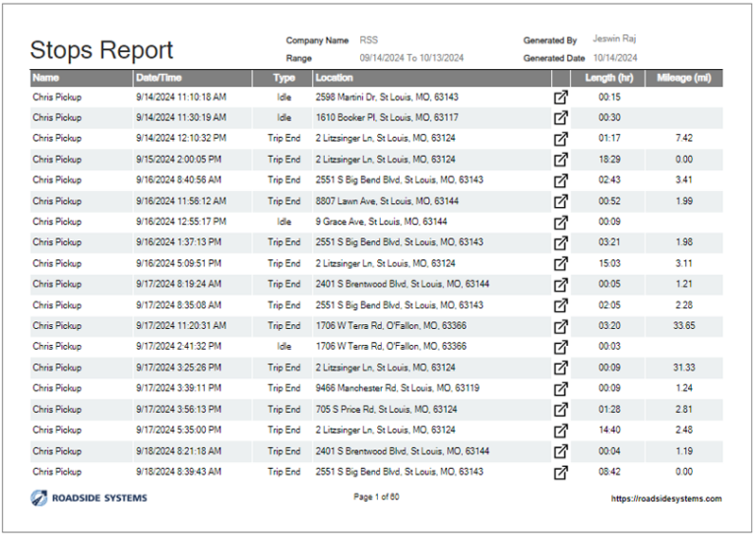Click the Length (hr) column header
This screenshot has width=756, height=535.
pyautogui.click(x=609, y=78)
